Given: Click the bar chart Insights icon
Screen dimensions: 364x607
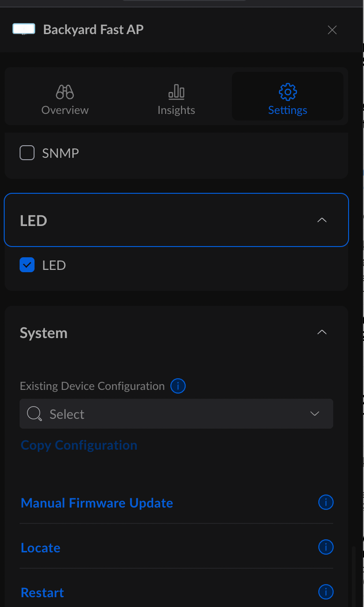Looking at the screenshot, I should 176,92.
